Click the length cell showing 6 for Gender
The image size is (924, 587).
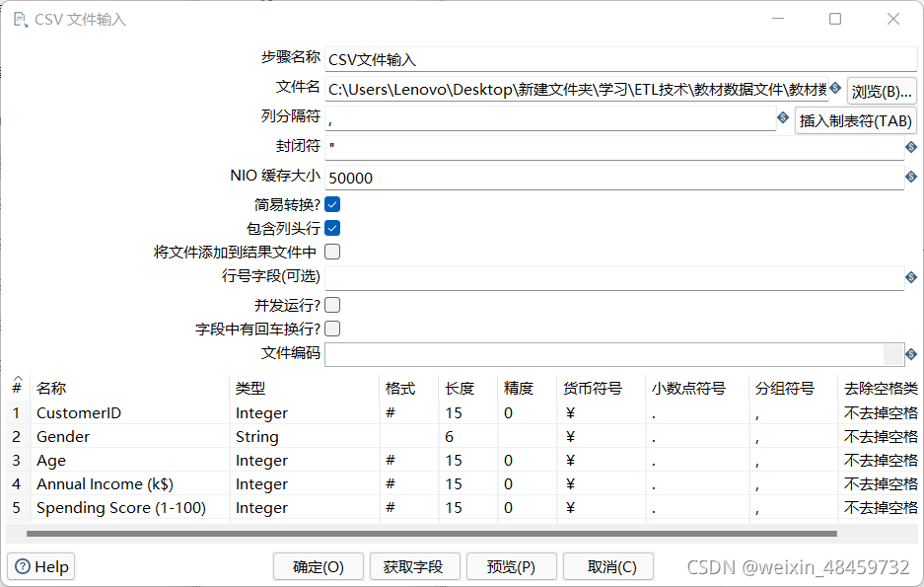[468, 437]
